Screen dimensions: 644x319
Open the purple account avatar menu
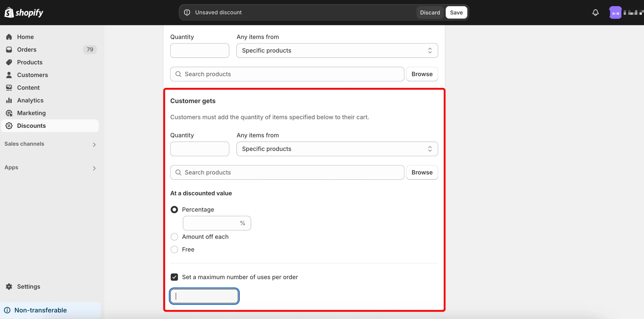pyautogui.click(x=615, y=12)
